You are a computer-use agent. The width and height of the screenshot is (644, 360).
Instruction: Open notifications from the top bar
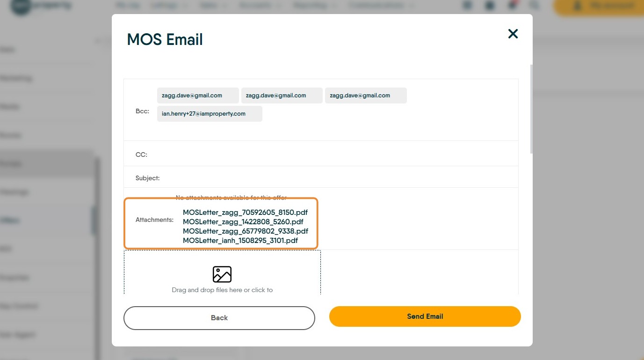click(512, 6)
